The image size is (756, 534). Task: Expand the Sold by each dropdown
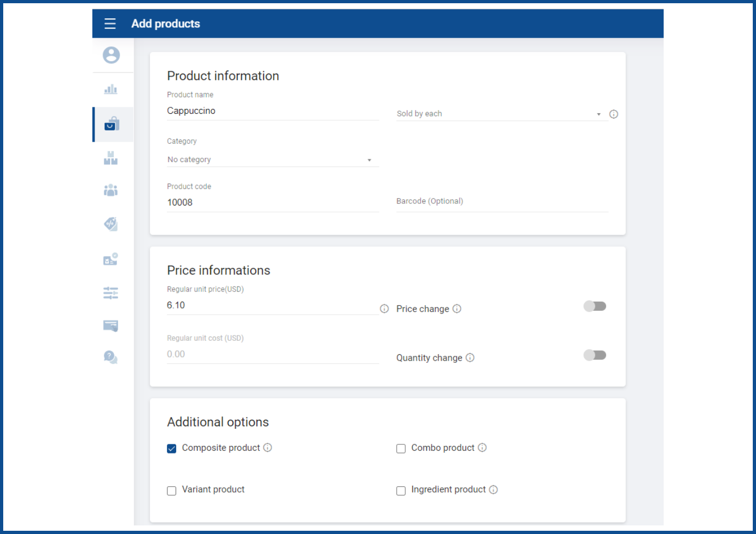coord(498,114)
